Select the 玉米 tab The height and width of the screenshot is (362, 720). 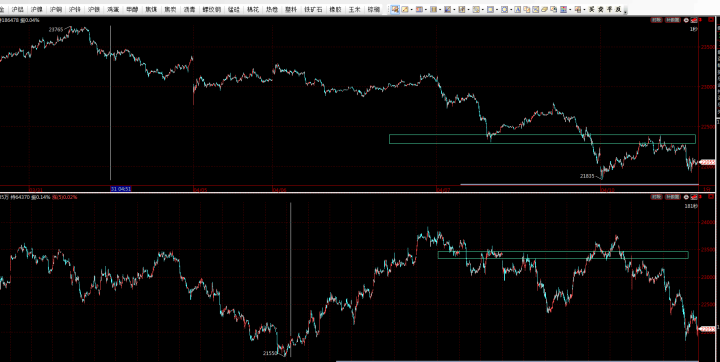pyautogui.click(x=354, y=9)
